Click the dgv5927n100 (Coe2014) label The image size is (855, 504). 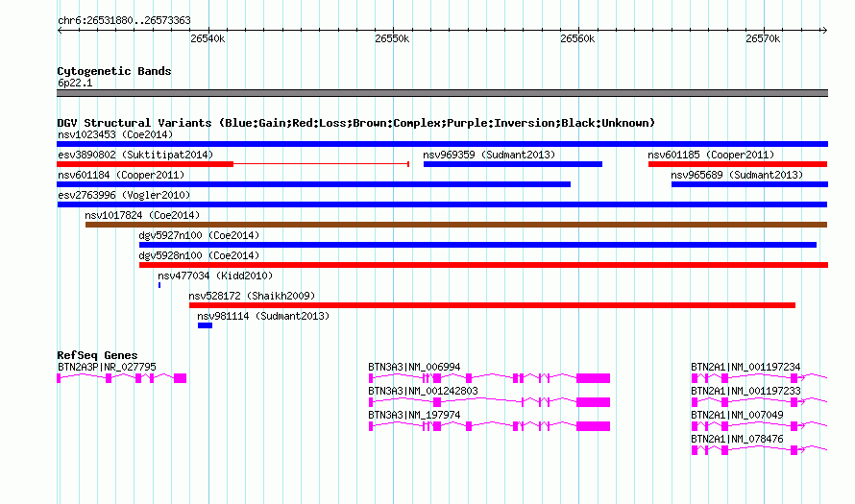click(x=199, y=235)
